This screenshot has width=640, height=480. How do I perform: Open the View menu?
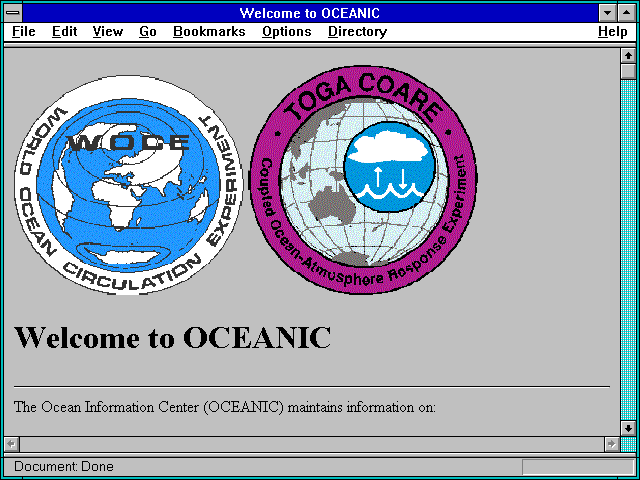click(x=107, y=32)
